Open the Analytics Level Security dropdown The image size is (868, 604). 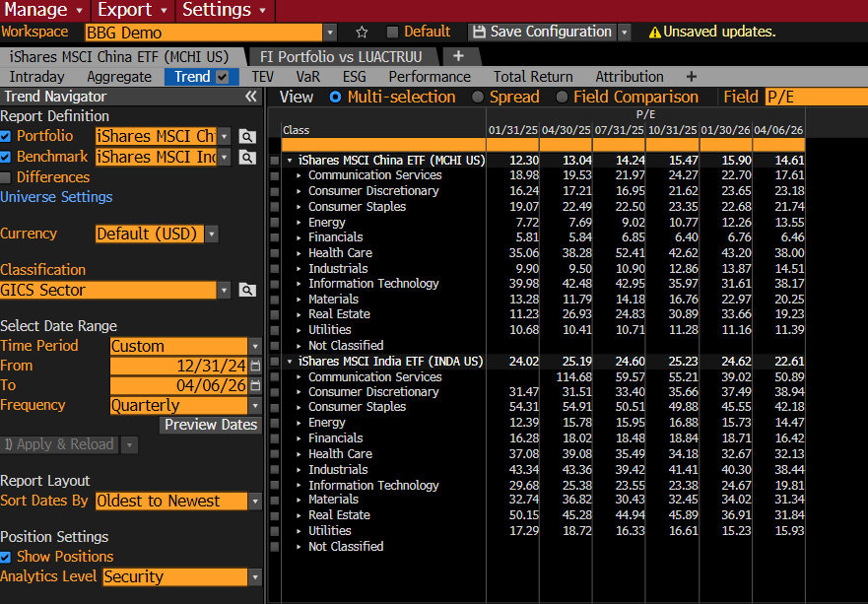pyautogui.click(x=254, y=577)
